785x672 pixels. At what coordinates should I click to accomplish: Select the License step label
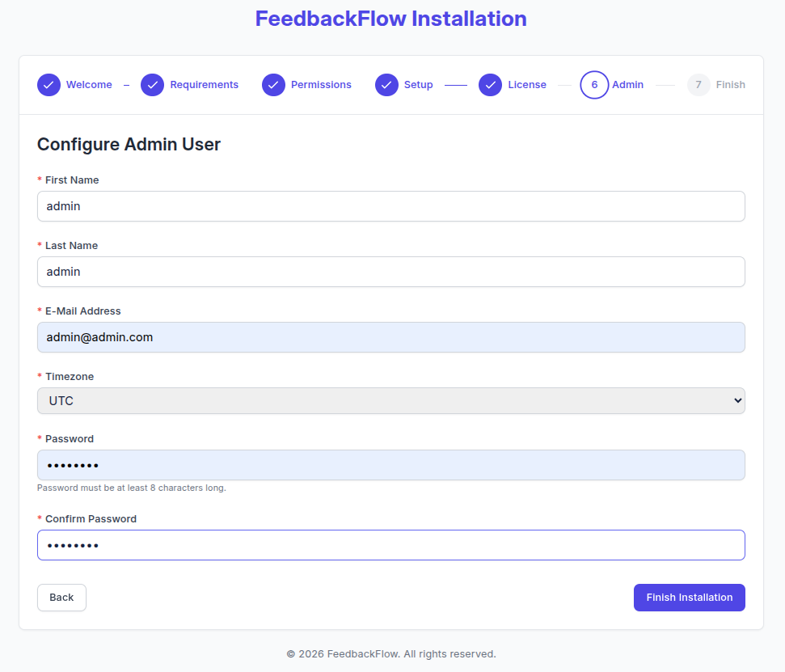pos(527,85)
